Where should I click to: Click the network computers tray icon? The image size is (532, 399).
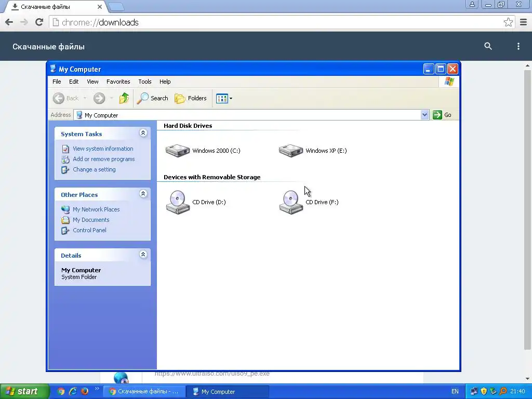pos(474,392)
